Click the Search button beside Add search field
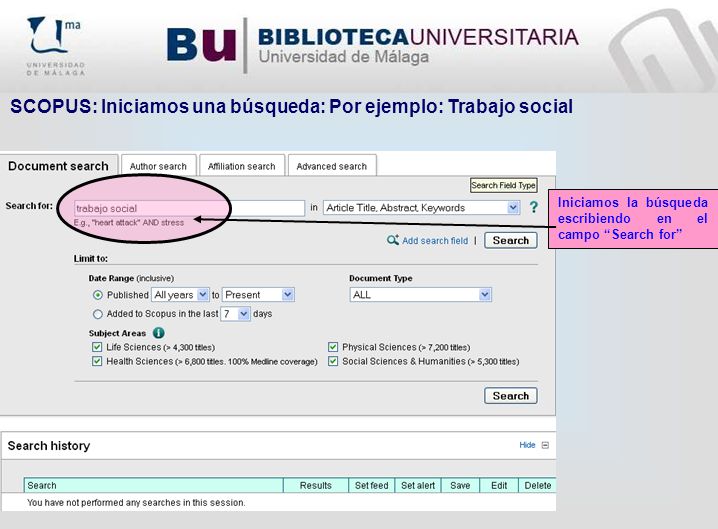718x529 pixels. click(511, 240)
